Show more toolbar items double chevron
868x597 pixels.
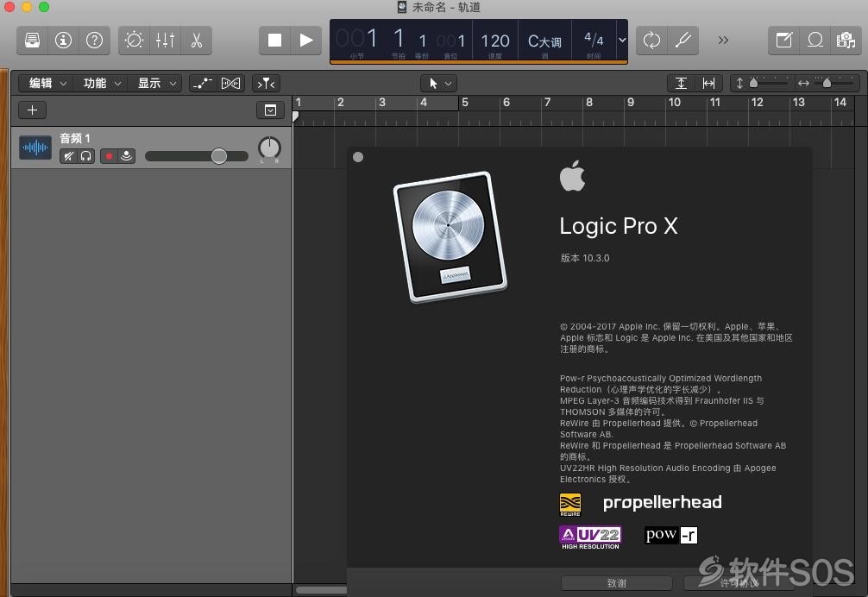click(723, 41)
